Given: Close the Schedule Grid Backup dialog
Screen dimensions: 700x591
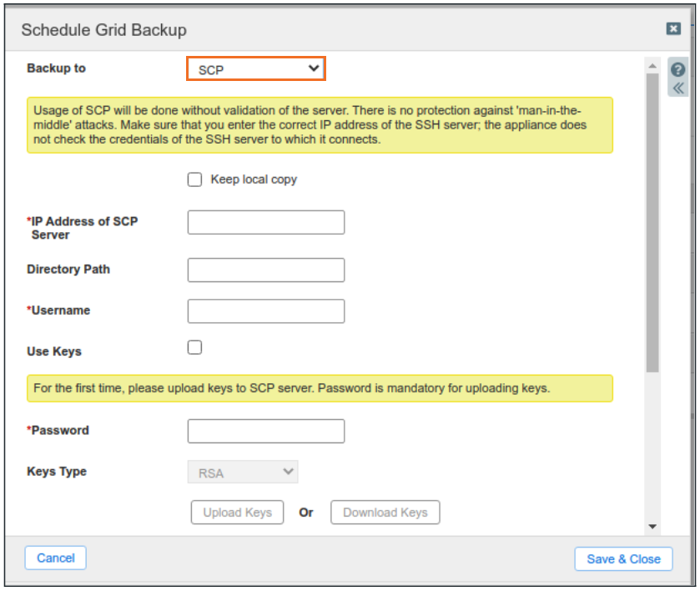Looking at the screenshot, I should [673, 29].
